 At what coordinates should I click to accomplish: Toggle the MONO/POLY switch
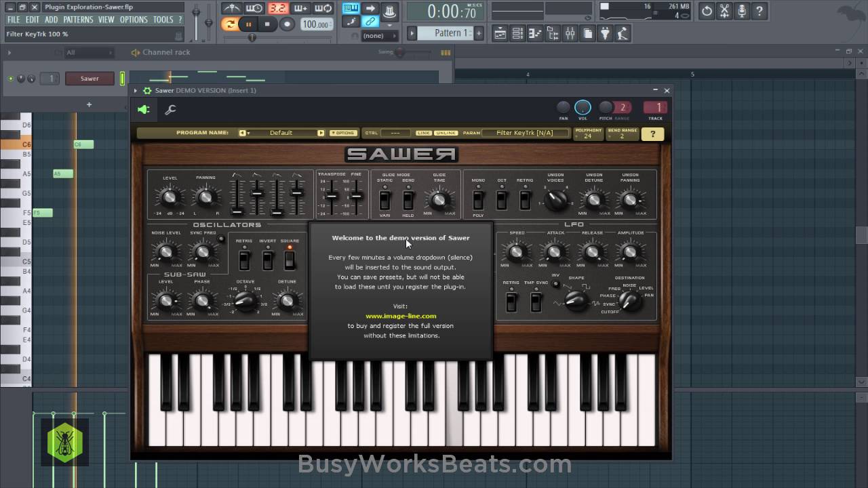[x=478, y=200]
